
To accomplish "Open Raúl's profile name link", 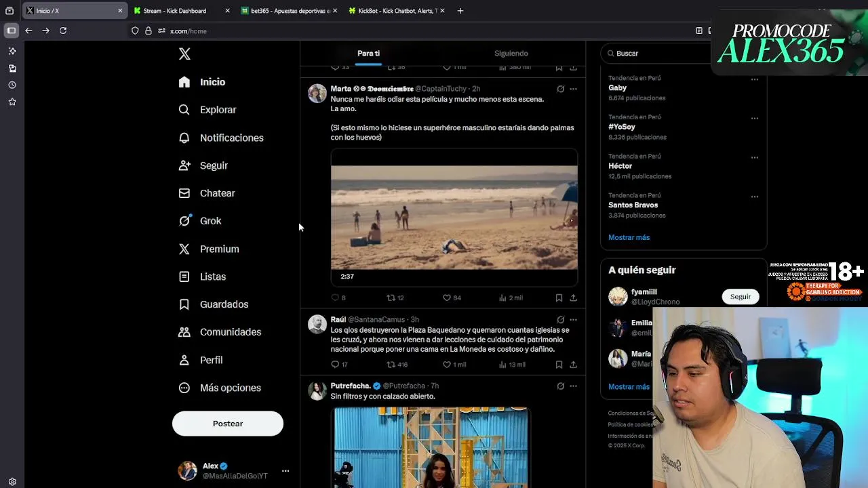I will pos(338,319).
